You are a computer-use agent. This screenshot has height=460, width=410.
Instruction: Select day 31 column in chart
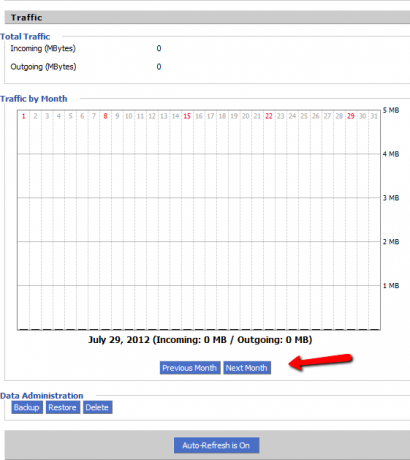click(x=374, y=116)
